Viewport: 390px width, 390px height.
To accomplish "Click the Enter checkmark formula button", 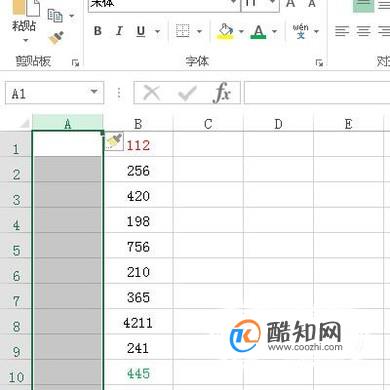I will point(187,93).
